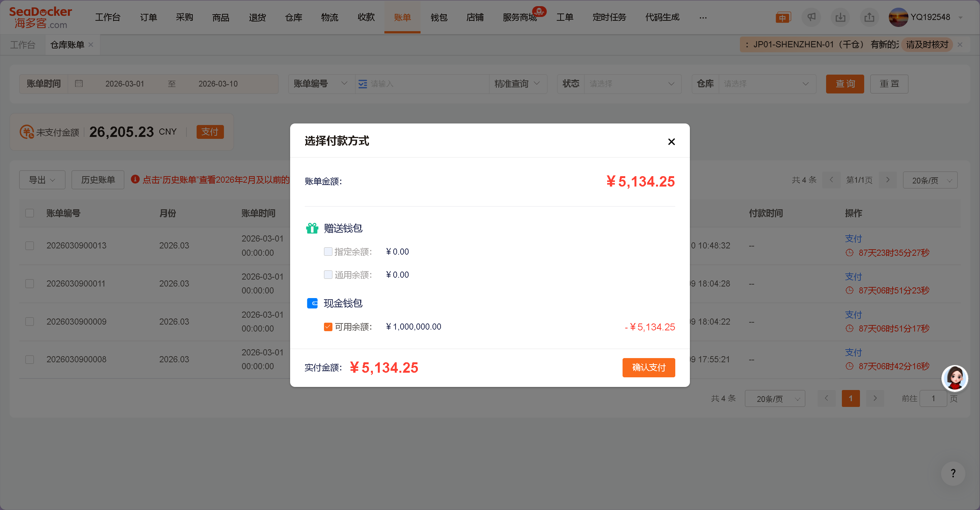The width and height of the screenshot is (980, 510).
Task: Click the language switch icon
Action: click(x=783, y=18)
